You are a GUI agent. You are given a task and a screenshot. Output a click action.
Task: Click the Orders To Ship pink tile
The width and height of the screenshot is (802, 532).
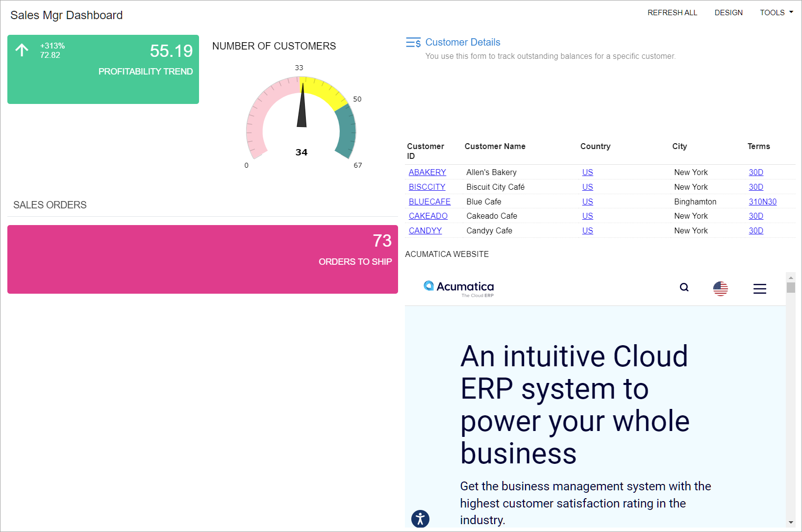pos(202,259)
